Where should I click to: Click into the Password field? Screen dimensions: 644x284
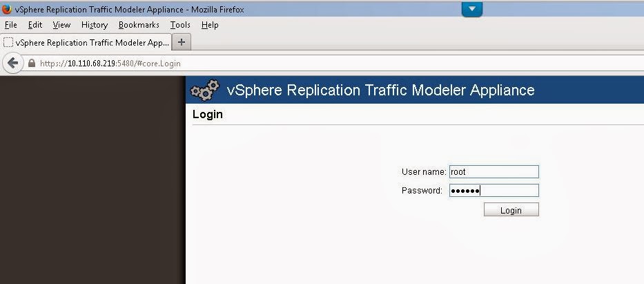pos(494,191)
